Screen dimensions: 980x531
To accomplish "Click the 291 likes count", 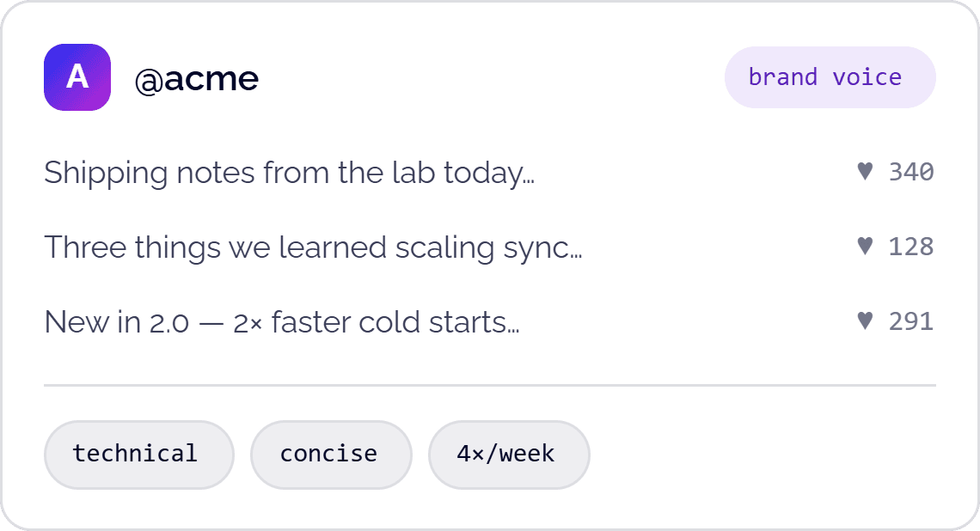I will [x=911, y=321].
